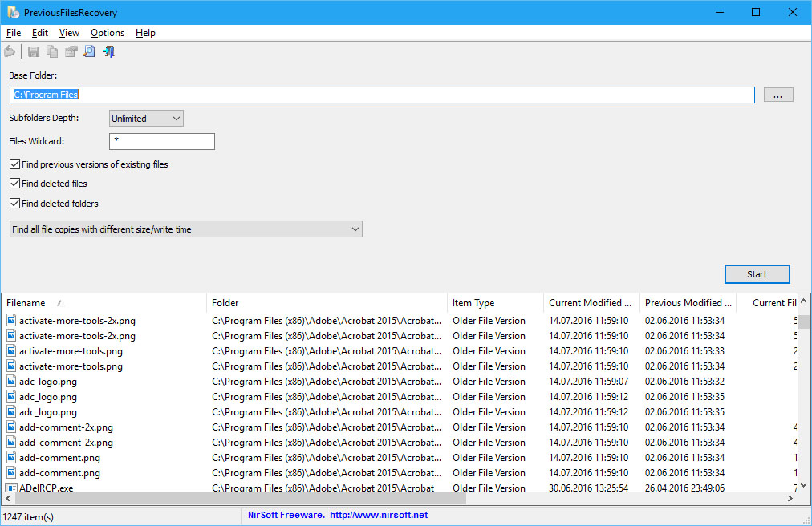Open the Help menu
Image resolution: width=812 pixels, height=526 pixels.
[145, 33]
